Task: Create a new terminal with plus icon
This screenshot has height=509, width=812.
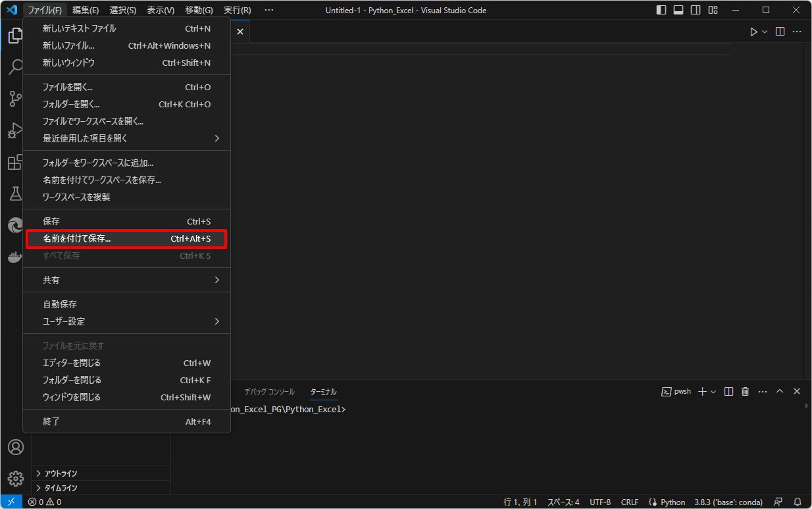Action: (702, 391)
